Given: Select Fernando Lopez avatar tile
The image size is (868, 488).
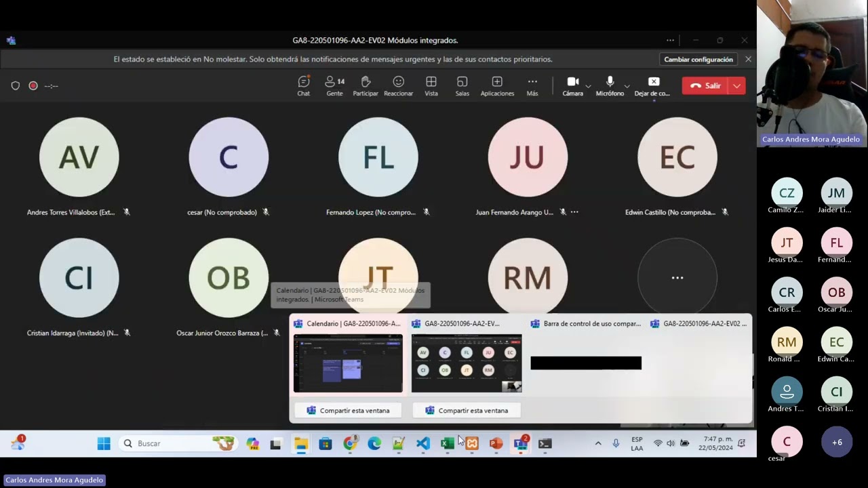Looking at the screenshot, I should pos(378,157).
